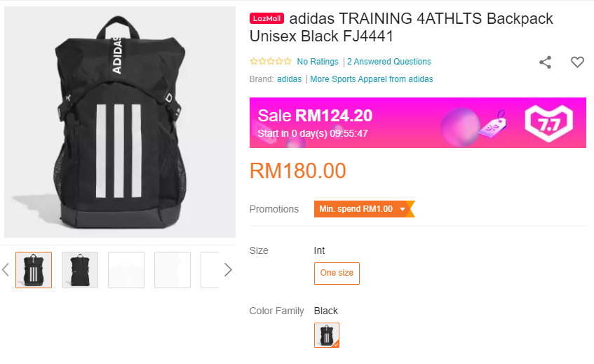Viewport: 594px width, 364px height.
Task: Share this product via share icon
Action: point(545,62)
